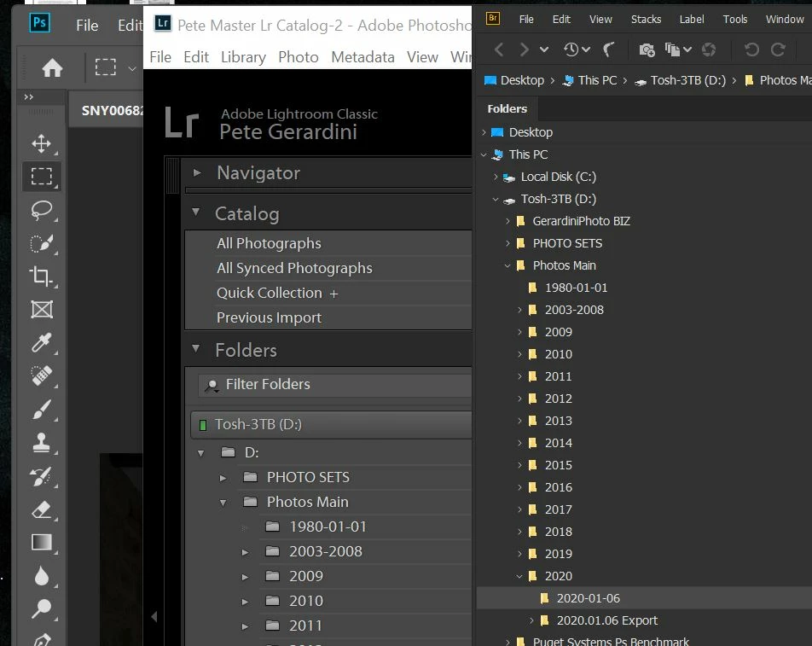Expand the Lightroom Navigator panel

click(x=197, y=172)
